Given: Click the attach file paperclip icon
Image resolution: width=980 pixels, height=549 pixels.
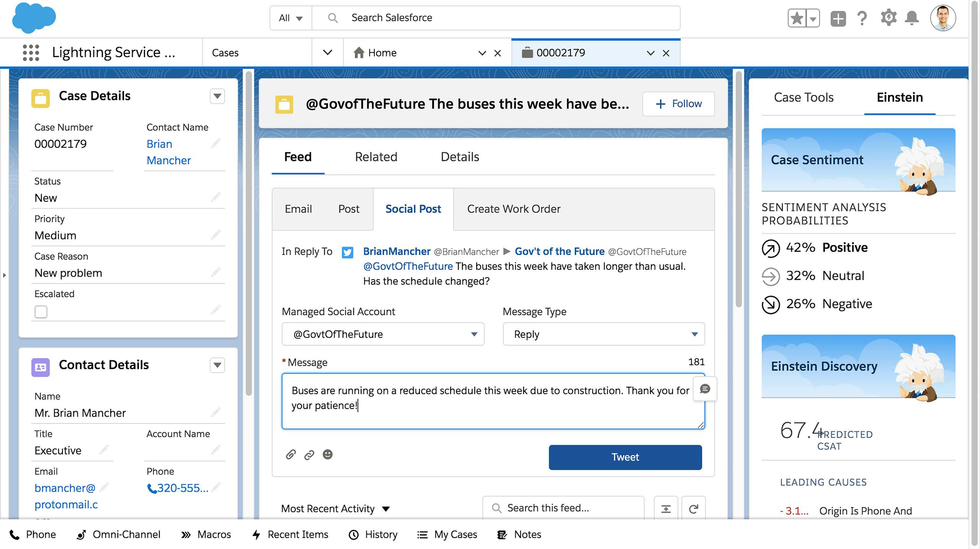Looking at the screenshot, I should click(291, 455).
